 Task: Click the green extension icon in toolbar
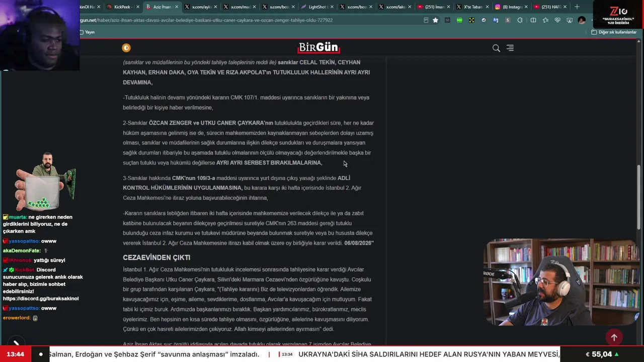(x=459, y=20)
